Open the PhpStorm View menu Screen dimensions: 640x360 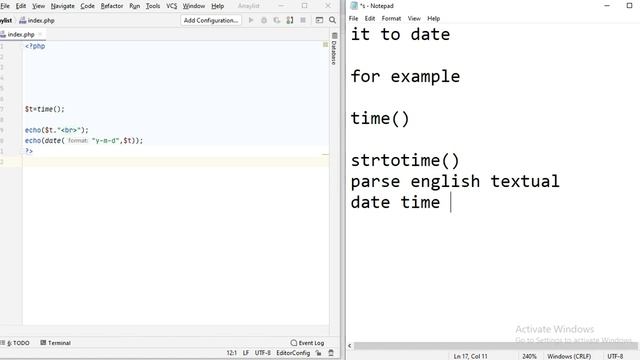click(38, 6)
